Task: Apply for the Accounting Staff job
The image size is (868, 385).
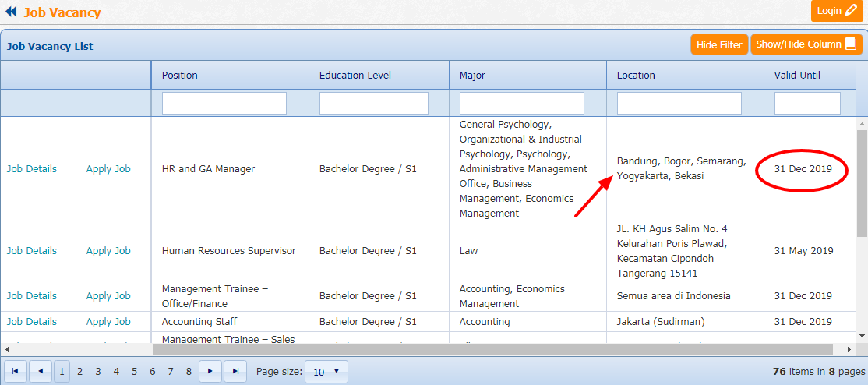Action: (108, 322)
